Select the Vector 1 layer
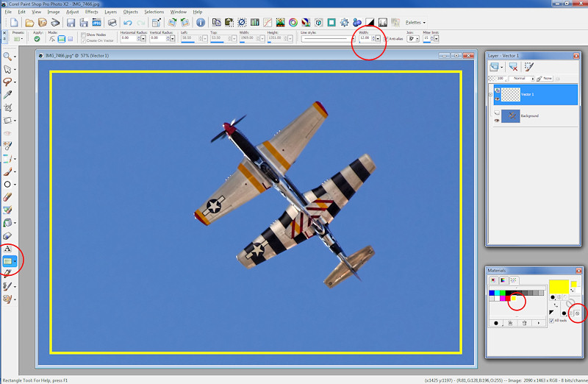The width and height of the screenshot is (588, 384). click(544, 94)
